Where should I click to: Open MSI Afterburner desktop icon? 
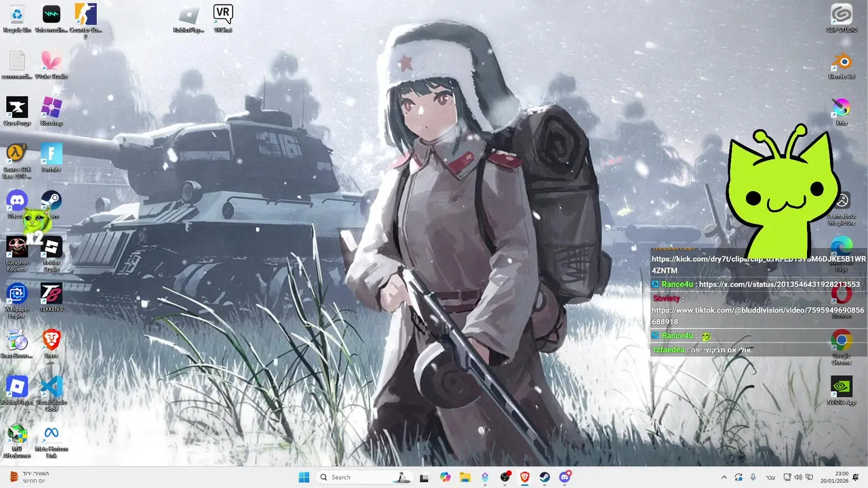(17, 441)
